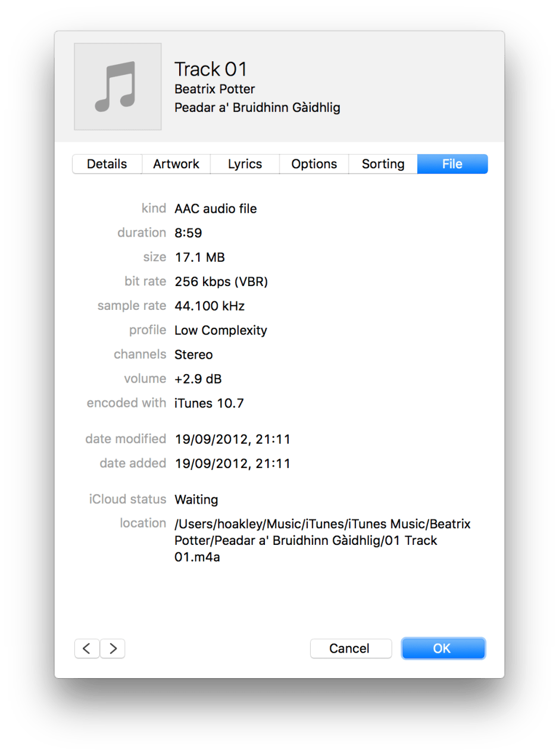Click the music note artwork placeholder

118,86
